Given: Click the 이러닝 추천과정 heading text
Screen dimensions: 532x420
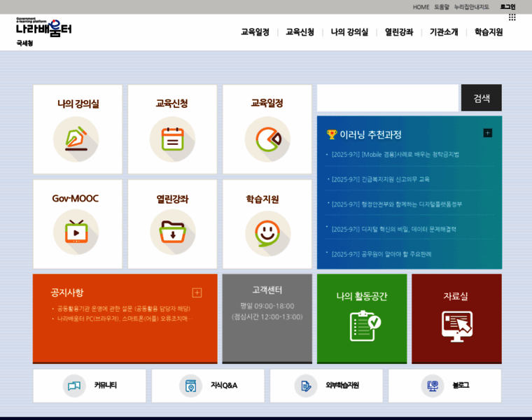Looking at the screenshot, I should tap(370, 134).
